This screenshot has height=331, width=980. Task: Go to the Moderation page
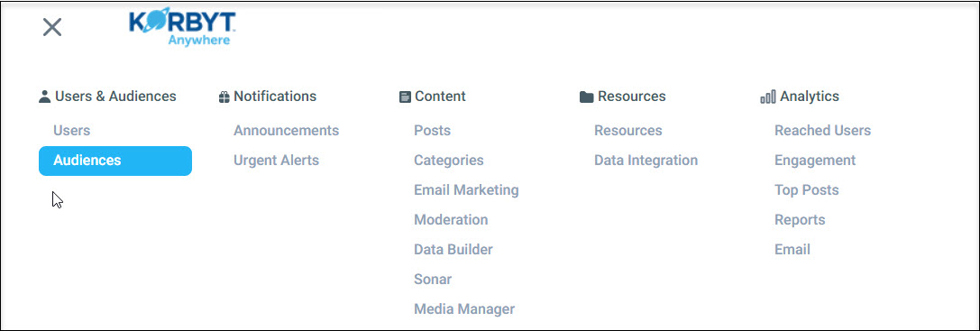pos(452,220)
